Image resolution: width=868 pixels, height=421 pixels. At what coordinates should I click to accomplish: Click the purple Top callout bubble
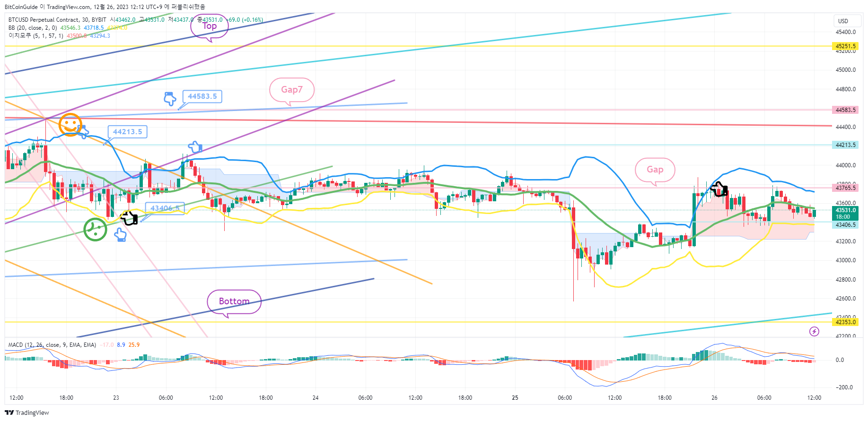point(210,26)
